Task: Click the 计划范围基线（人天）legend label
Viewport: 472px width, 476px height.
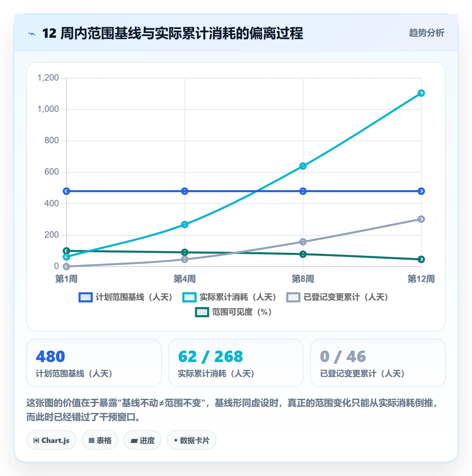Action: 134,297
